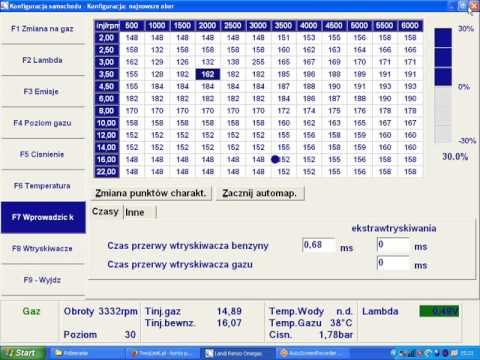
Task: Open the F2 Lambda page
Action: (42, 60)
